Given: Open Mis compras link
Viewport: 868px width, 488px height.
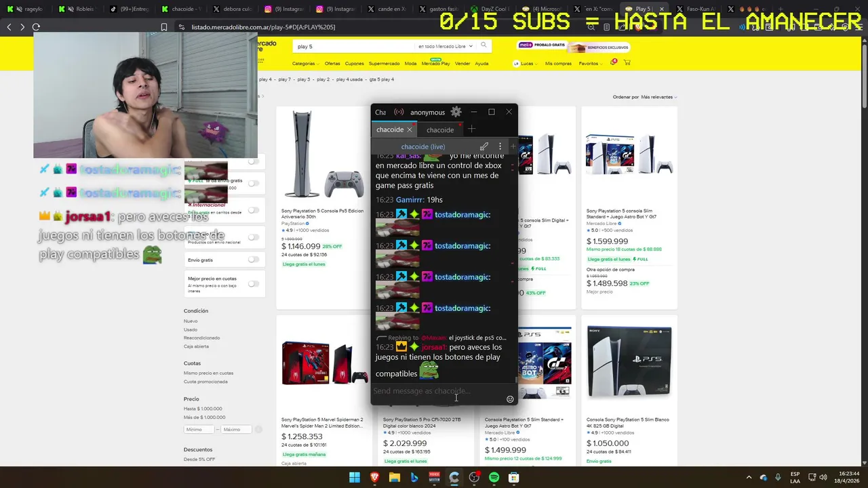Looking at the screenshot, I should pos(558,64).
